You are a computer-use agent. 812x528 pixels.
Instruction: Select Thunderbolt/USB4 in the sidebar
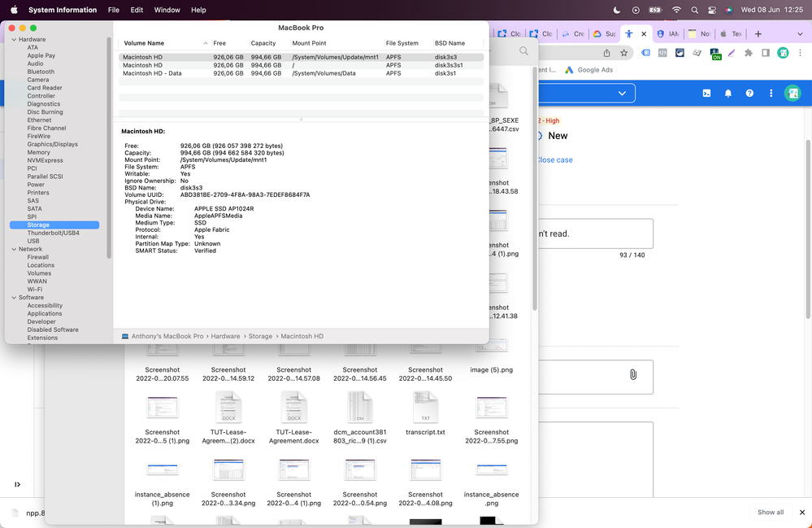(x=54, y=233)
